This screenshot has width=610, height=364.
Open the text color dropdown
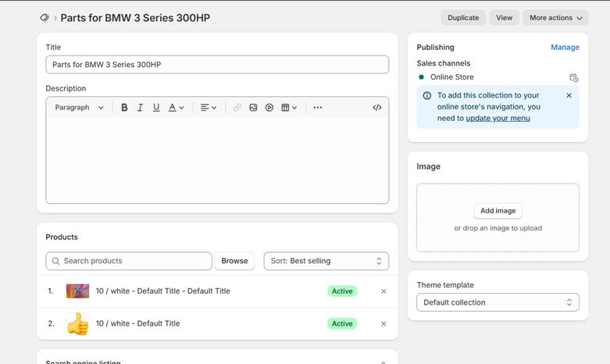coord(176,108)
